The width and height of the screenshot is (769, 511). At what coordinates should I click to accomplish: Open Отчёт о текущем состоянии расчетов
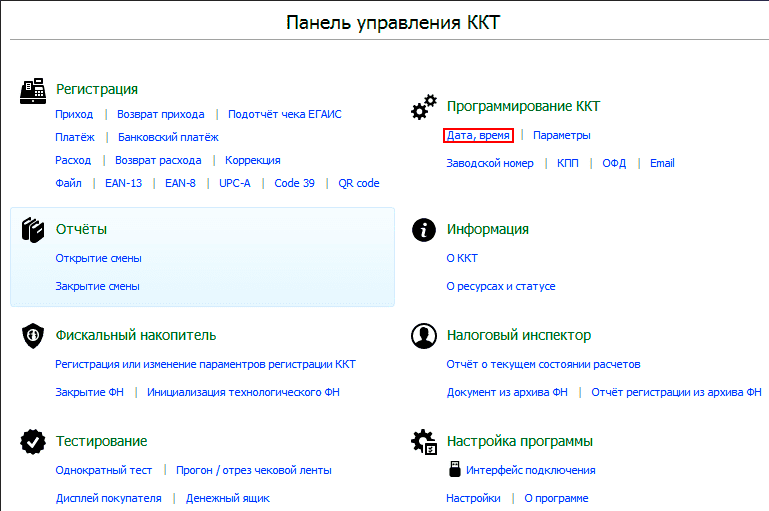[543, 364]
